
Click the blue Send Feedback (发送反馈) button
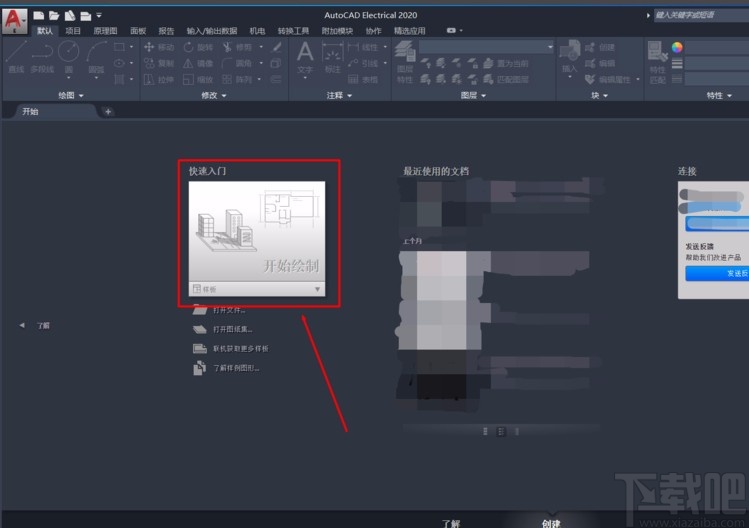[717, 273]
